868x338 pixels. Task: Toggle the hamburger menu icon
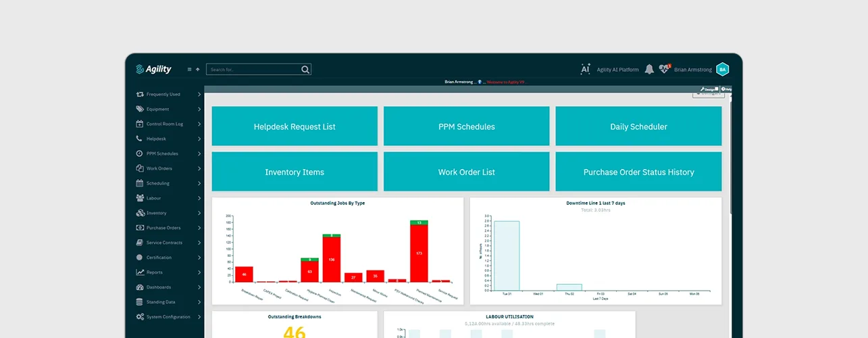(x=190, y=69)
